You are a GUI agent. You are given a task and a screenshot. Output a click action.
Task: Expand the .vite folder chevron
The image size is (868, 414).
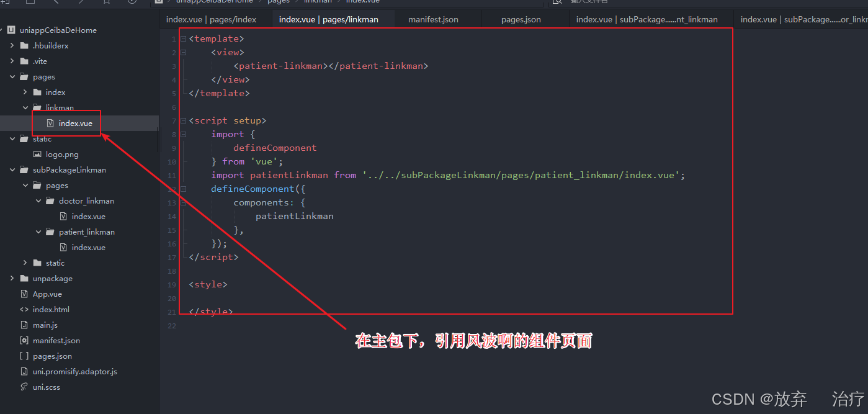(12, 61)
